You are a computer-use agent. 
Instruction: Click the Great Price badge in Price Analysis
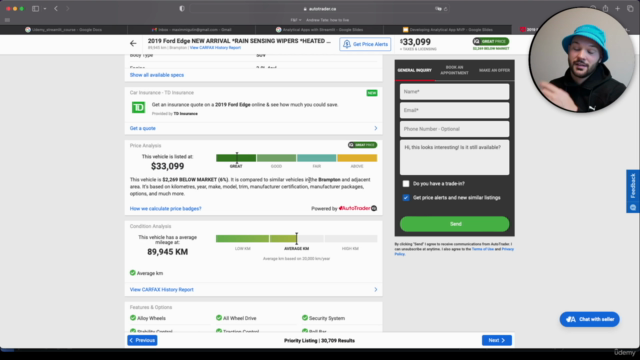pos(362,145)
